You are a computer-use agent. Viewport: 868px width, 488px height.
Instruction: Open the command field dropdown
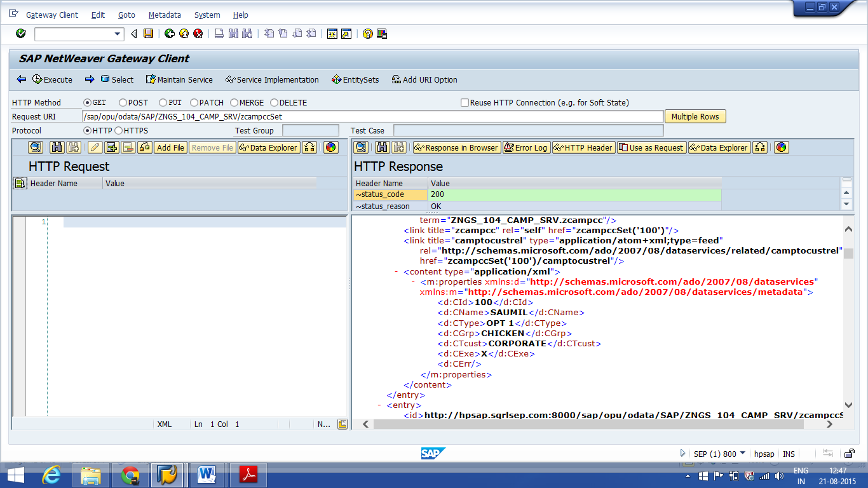click(116, 34)
